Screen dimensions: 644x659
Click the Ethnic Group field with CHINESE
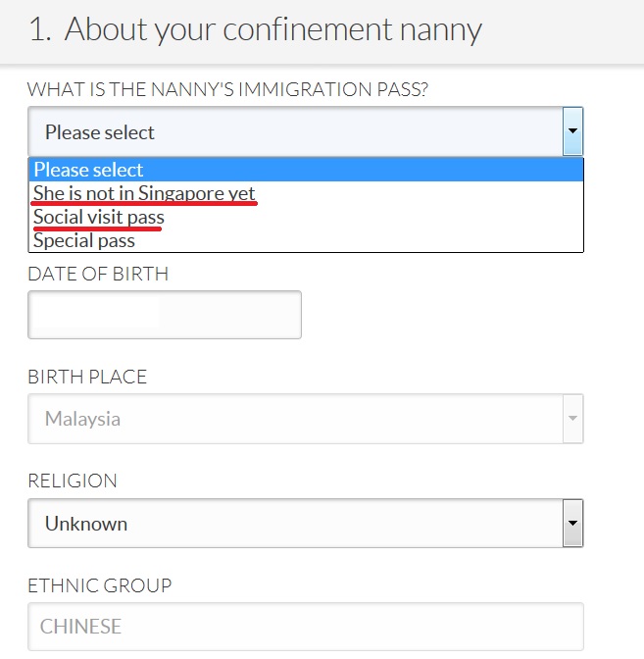[x=306, y=627]
